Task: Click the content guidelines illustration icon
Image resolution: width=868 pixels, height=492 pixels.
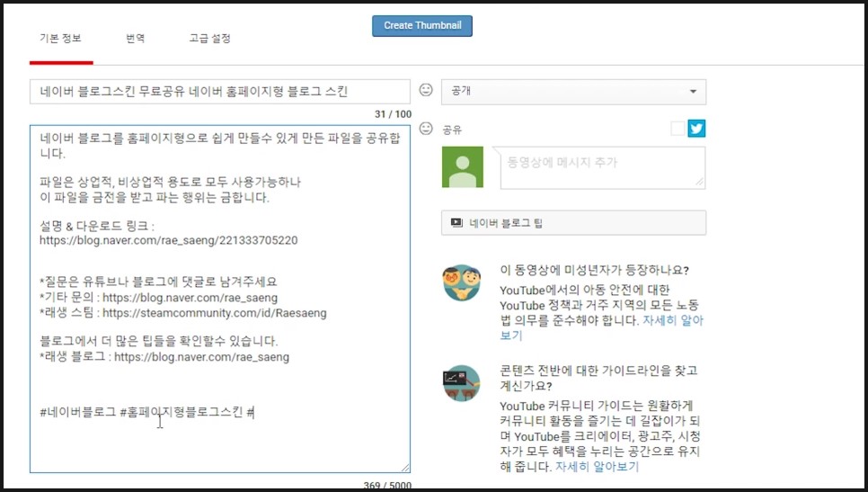Action: pos(462,383)
